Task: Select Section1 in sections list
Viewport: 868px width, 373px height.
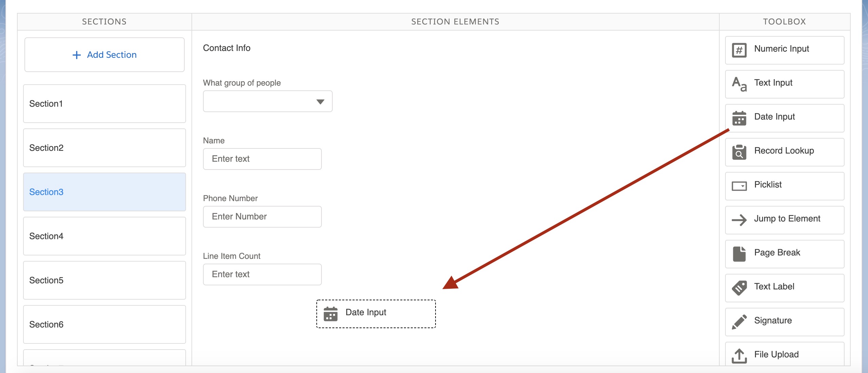Action: pyautogui.click(x=105, y=104)
